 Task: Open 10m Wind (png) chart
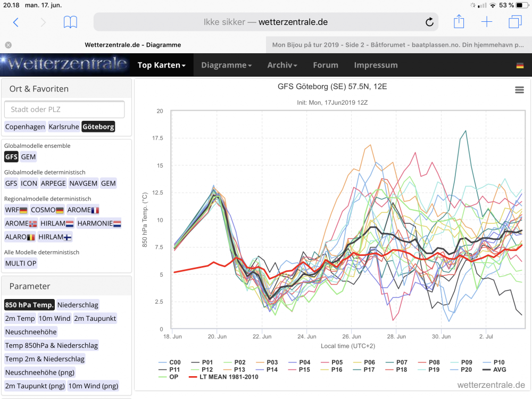tap(93, 386)
